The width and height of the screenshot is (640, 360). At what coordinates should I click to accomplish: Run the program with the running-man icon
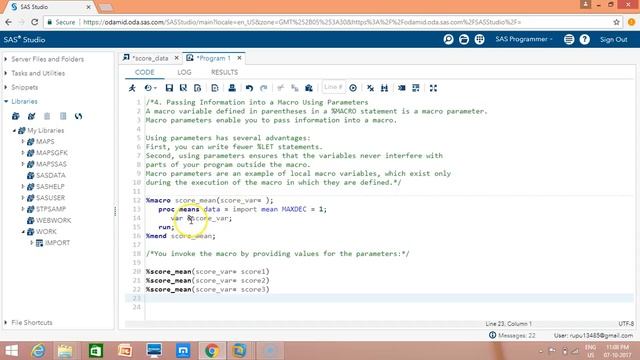coord(132,88)
